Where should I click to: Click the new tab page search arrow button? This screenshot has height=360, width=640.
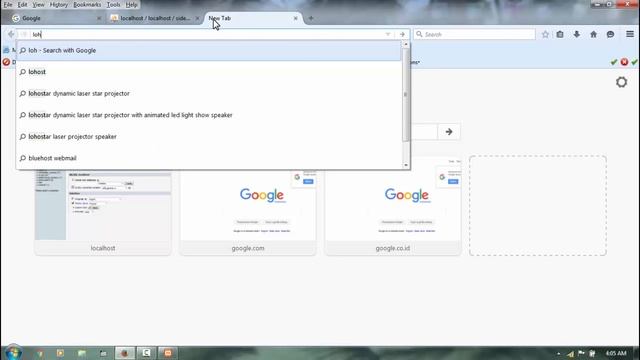(449, 132)
